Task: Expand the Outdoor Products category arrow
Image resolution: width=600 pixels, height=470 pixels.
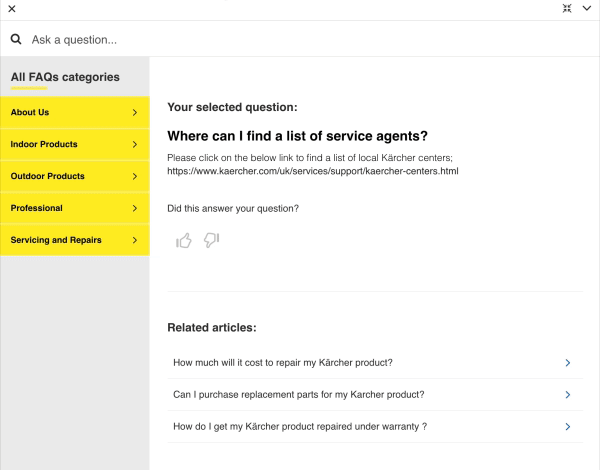Action: coord(135,176)
